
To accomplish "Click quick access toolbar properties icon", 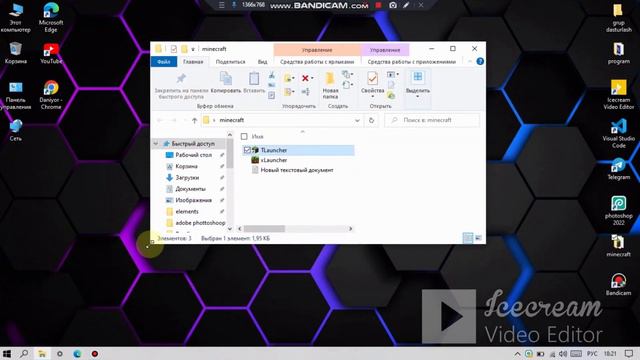I will pyautogui.click(x=173, y=49).
